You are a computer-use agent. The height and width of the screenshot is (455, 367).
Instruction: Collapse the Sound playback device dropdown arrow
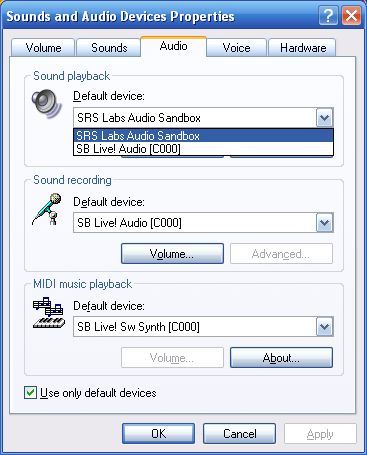click(324, 118)
